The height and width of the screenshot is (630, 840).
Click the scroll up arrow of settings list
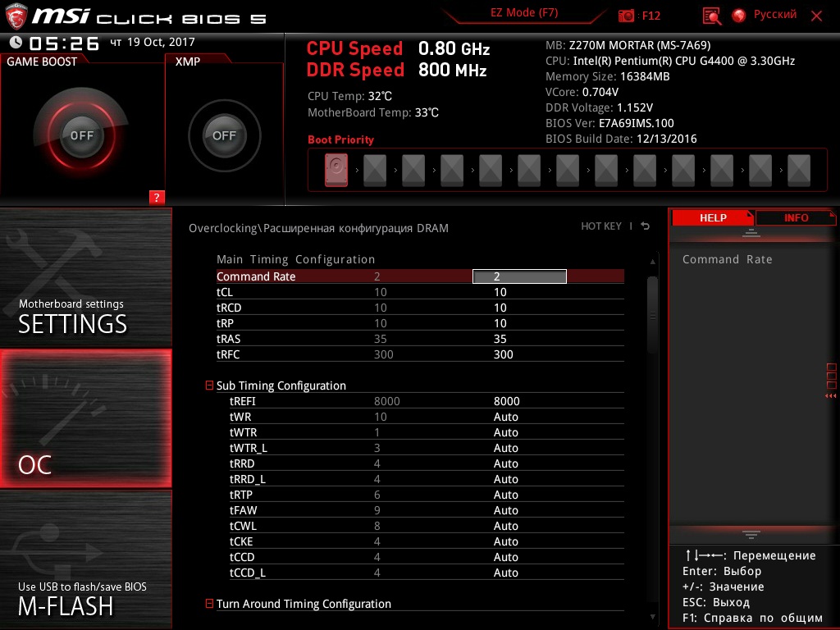tap(652, 262)
